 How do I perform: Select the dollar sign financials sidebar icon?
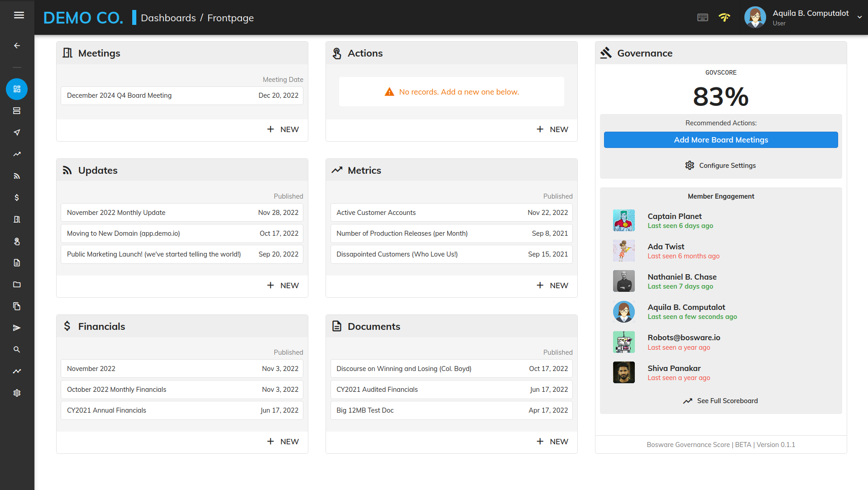pos(17,198)
